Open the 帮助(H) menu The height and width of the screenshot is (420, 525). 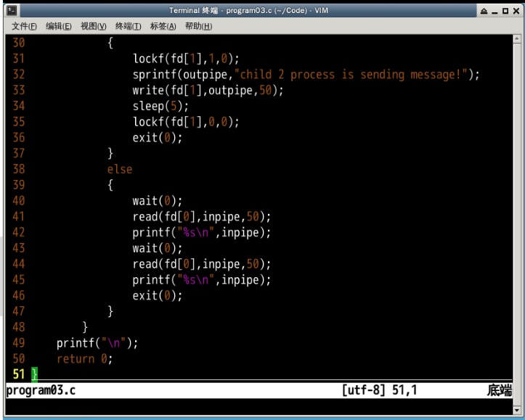(198, 27)
